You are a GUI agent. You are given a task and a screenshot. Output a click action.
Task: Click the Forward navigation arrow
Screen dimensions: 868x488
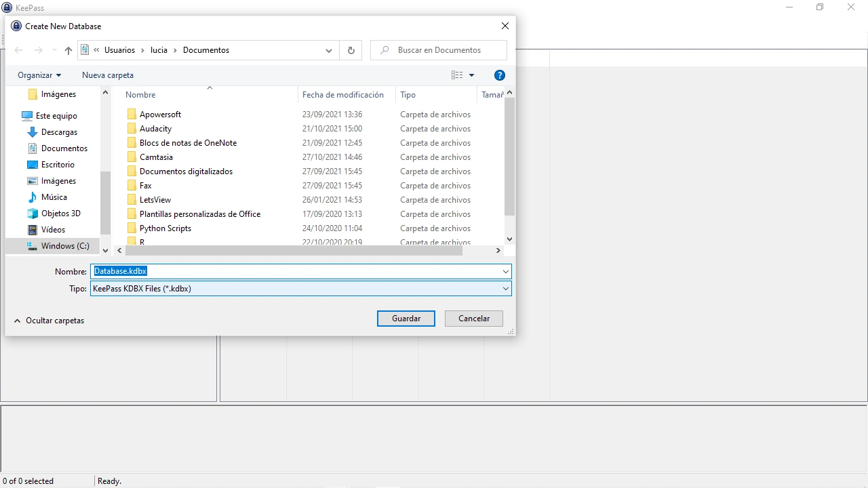pos(39,50)
